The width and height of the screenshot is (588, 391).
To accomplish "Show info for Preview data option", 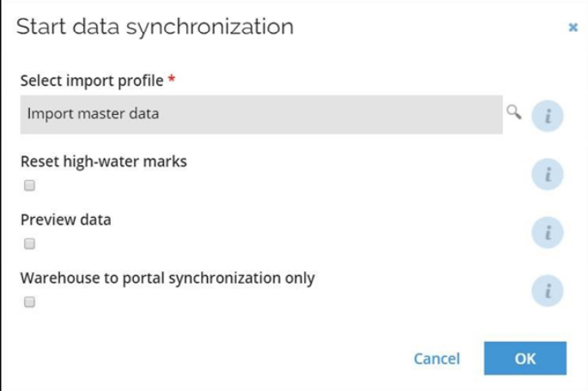I will point(547,232).
